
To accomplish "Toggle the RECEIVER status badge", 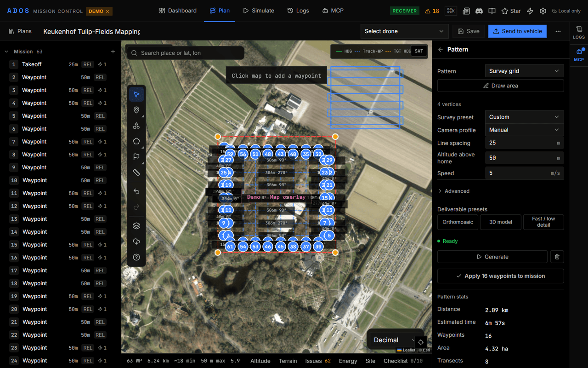I will click(x=405, y=11).
